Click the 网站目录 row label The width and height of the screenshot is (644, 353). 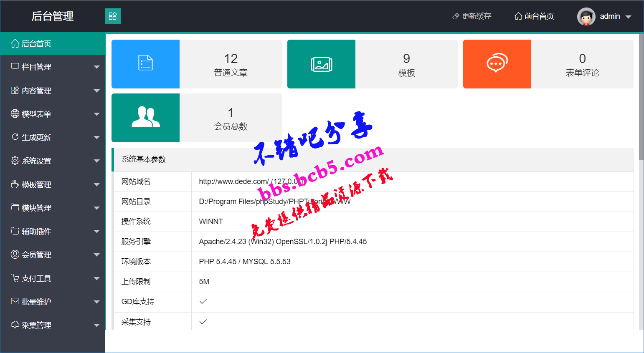pyautogui.click(x=136, y=202)
